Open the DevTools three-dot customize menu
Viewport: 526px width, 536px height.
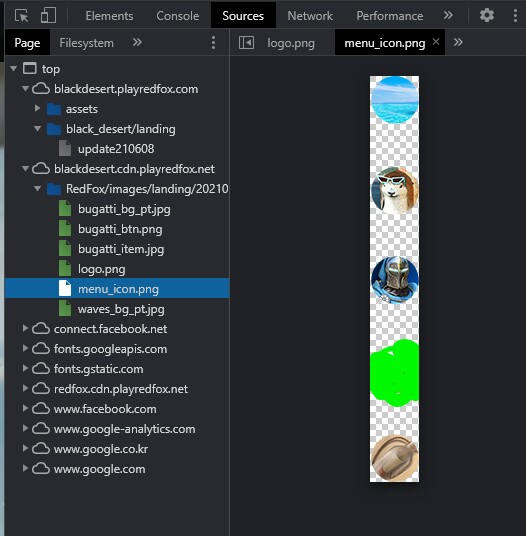(x=515, y=16)
